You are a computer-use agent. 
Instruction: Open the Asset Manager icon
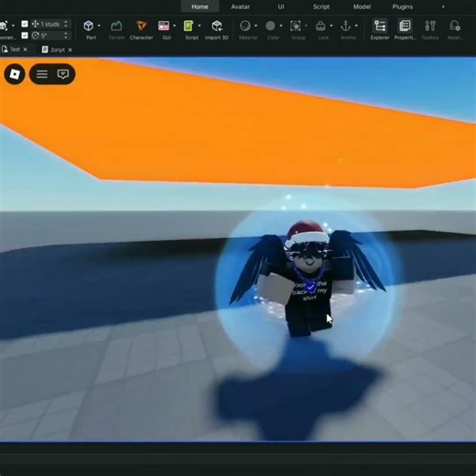pyautogui.click(x=455, y=26)
